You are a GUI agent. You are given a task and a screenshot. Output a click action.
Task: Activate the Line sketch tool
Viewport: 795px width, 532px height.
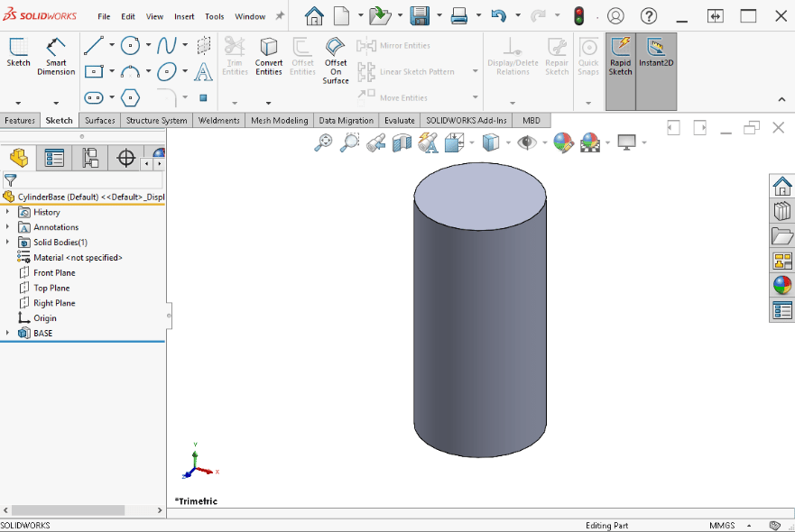coord(95,45)
